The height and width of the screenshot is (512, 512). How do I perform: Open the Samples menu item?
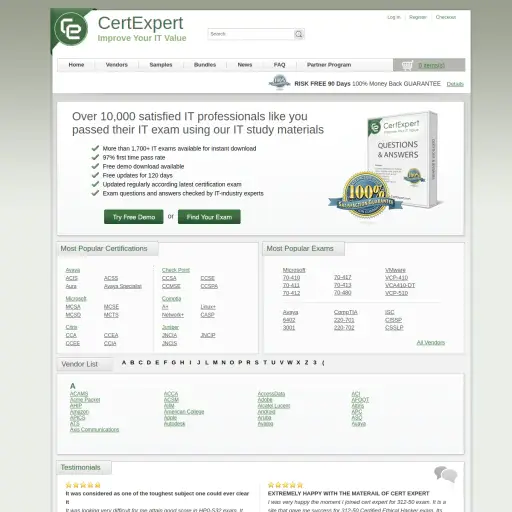[x=161, y=65]
